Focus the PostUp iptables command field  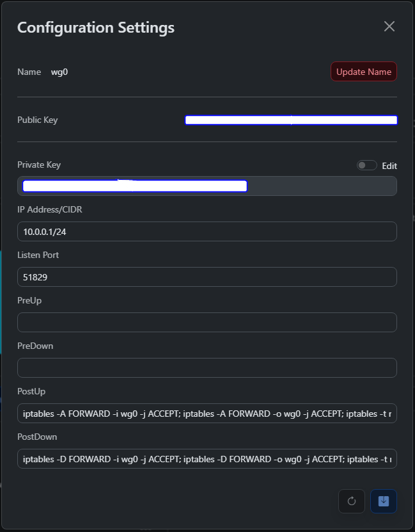point(207,414)
